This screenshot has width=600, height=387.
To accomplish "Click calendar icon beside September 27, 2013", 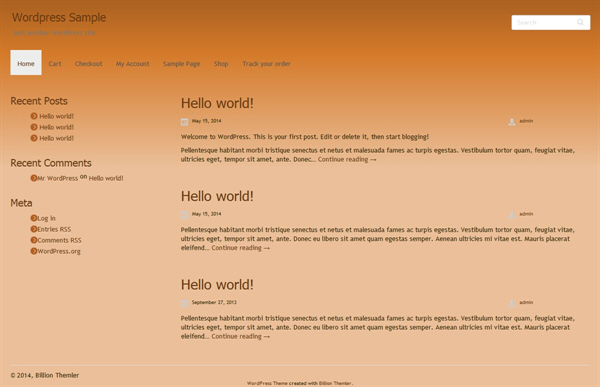I will pos(184,303).
